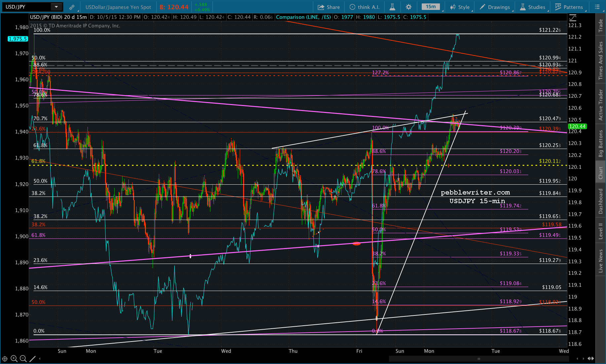Screen dimensions: 606x364
Task: Click the zoom in magnifier icon
Action: (14, 359)
